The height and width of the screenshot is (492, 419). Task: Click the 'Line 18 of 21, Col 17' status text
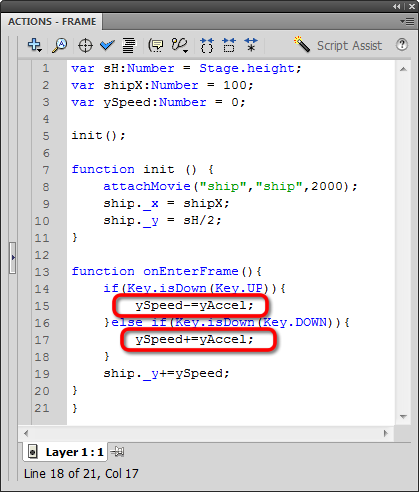(81, 474)
